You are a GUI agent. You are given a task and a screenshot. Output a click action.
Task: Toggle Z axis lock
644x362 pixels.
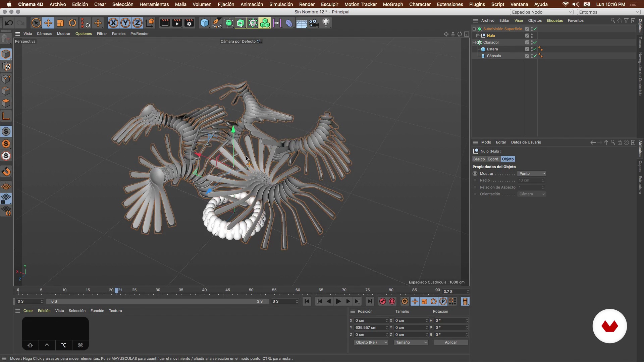(x=138, y=23)
